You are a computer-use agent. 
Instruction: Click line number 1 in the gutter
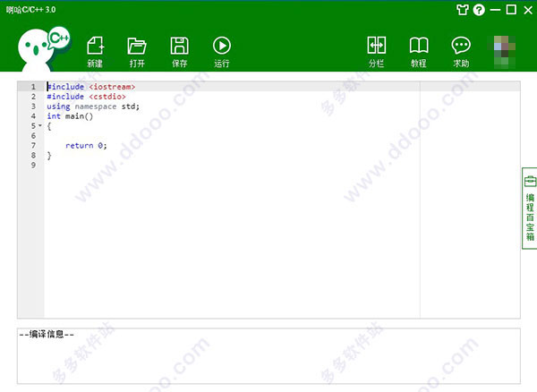coord(33,87)
